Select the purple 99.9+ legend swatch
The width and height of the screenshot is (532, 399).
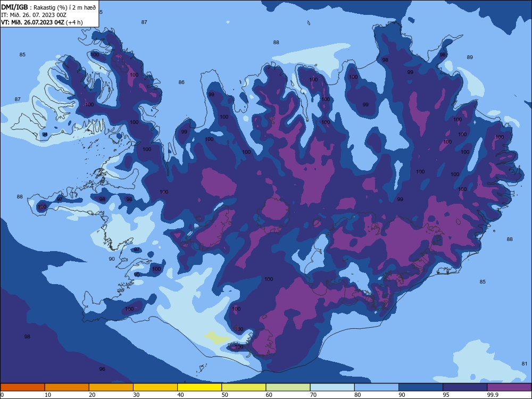pos(509,387)
